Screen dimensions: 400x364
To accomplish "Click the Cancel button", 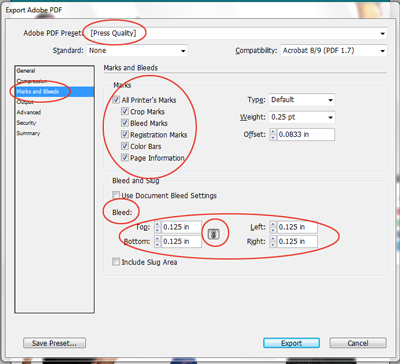I will 358,343.
